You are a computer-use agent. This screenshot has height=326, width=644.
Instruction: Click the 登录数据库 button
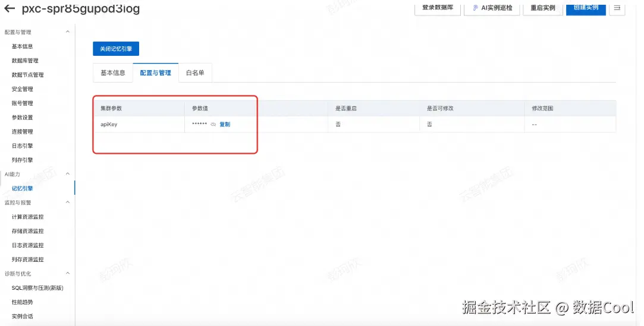(438, 8)
